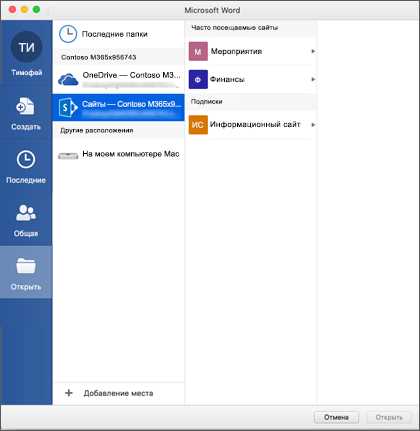This screenshot has height=431, width=420.
Task: Show the Последние recent files list
Action: (26, 167)
